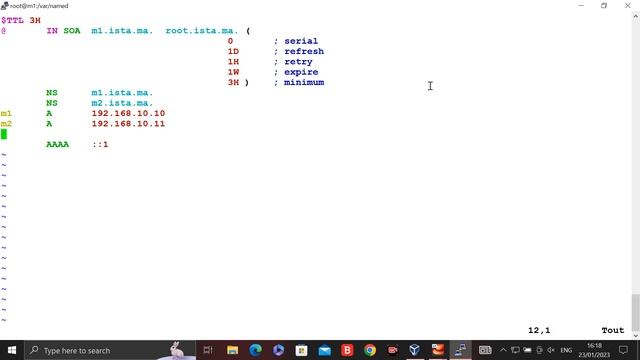Click the scrollbar up arrow
Screen dimensions: 640x360
click(x=636, y=16)
